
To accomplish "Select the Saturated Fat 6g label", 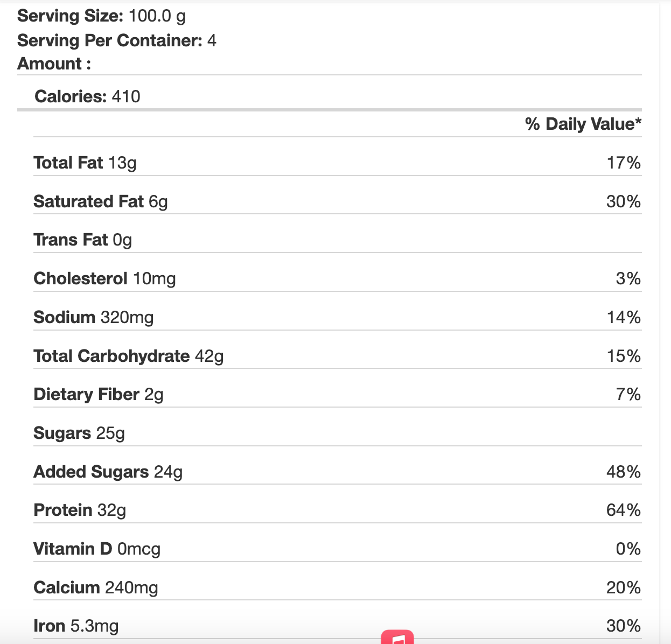I will (100, 201).
